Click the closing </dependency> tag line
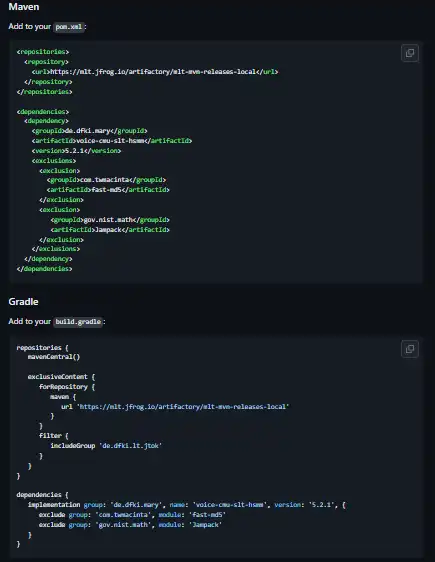Screen dimensions: 435x562 point(48,259)
